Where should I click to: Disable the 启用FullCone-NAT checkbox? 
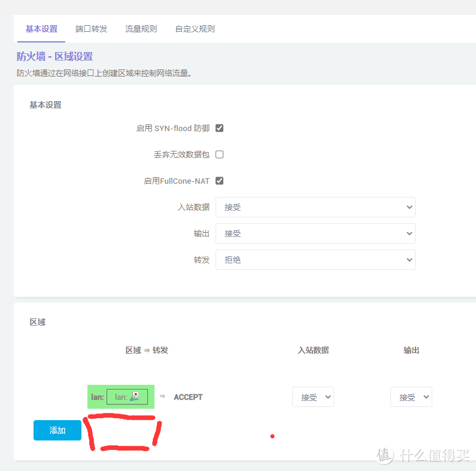[x=219, y=181]
